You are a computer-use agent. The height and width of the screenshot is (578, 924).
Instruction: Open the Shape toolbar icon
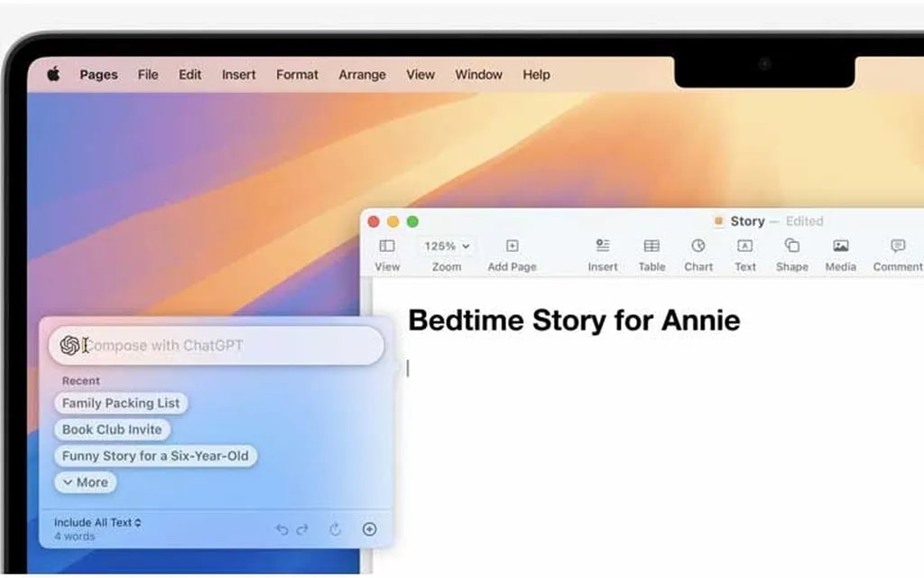click(x=791, y=246)
